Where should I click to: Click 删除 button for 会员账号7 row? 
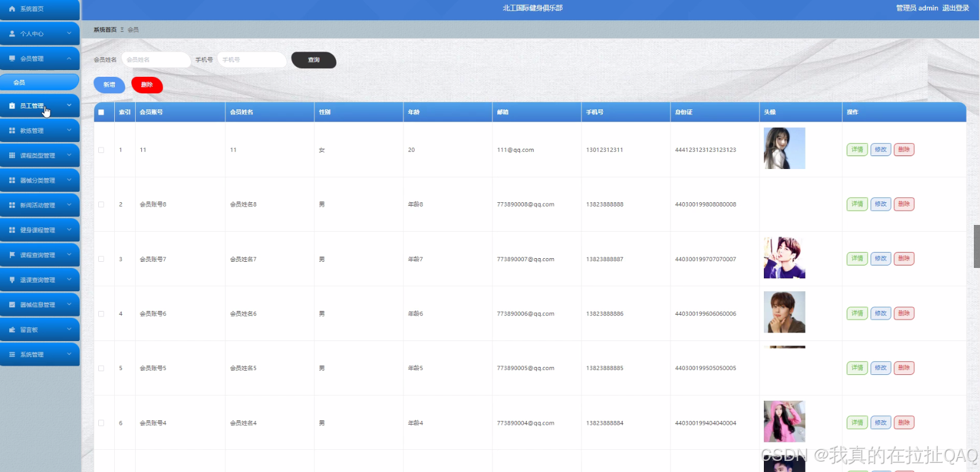point(904,259)
